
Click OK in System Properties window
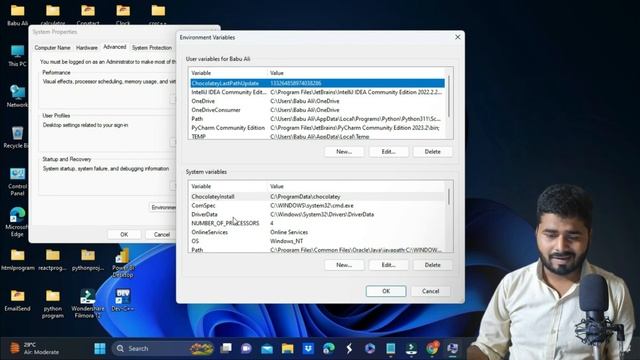point(124,235)
